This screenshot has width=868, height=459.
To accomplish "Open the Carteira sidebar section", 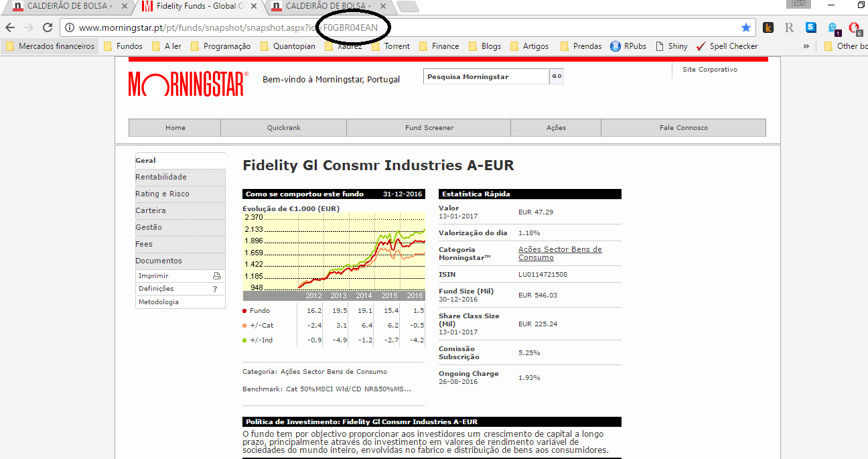I will (x=180, y=210).
